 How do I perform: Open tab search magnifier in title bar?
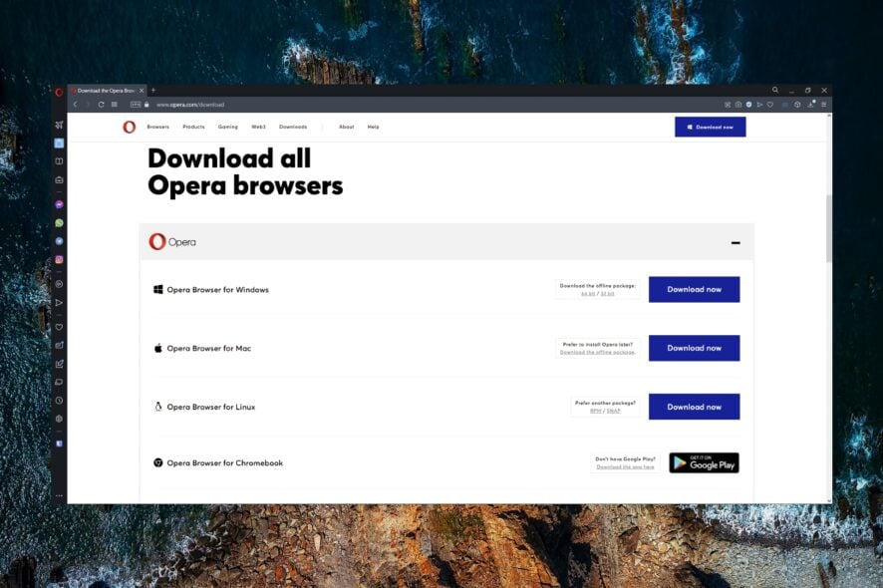pyautogui.click(x=775, y=90)
